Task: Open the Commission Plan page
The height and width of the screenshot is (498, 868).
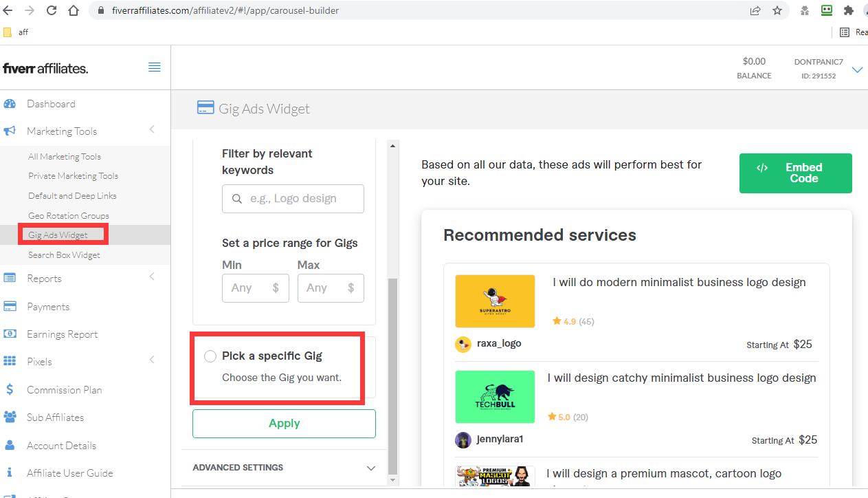Action: pos(64,389)
